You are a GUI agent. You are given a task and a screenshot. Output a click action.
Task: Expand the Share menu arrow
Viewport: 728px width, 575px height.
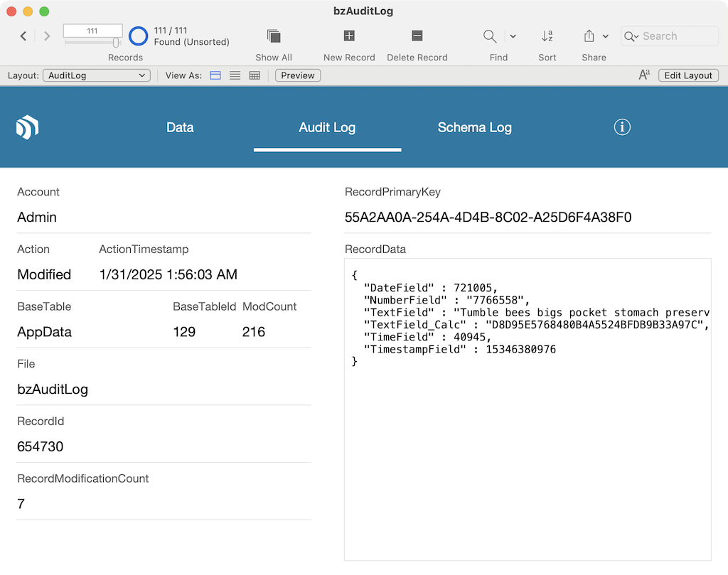[606, 36]
